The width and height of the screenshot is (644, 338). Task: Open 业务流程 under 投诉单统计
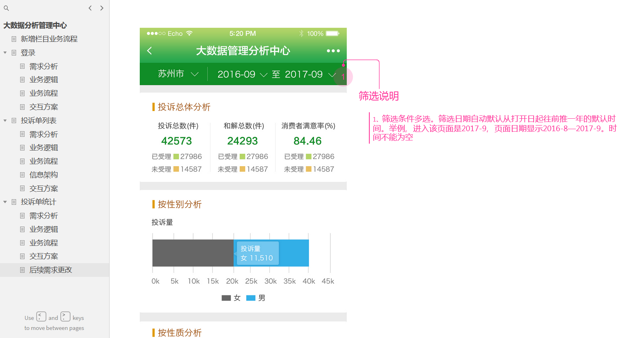click(x=43, y=243)
